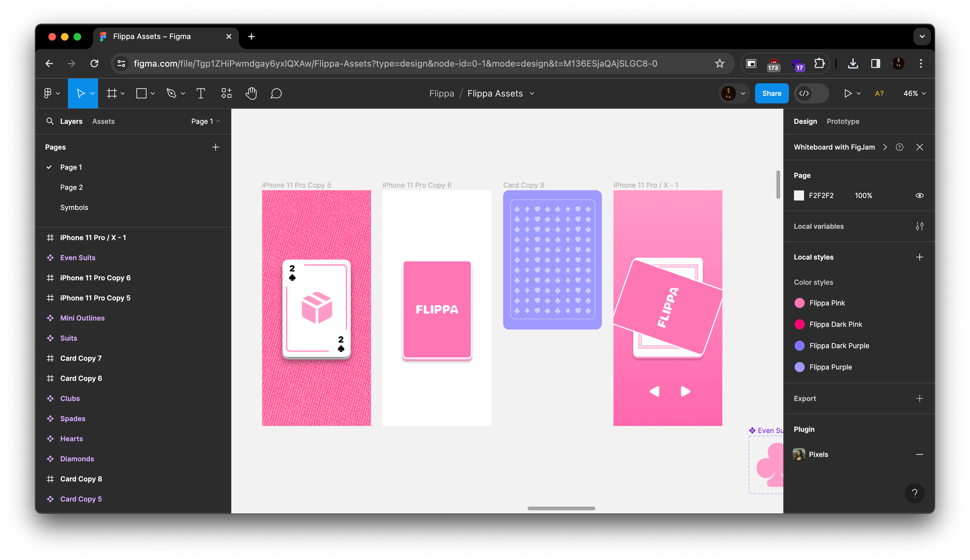970x560 pixels.
Task: Toggle page background color visibility eye
Action: pyautogui.click(x=919, y=195)
